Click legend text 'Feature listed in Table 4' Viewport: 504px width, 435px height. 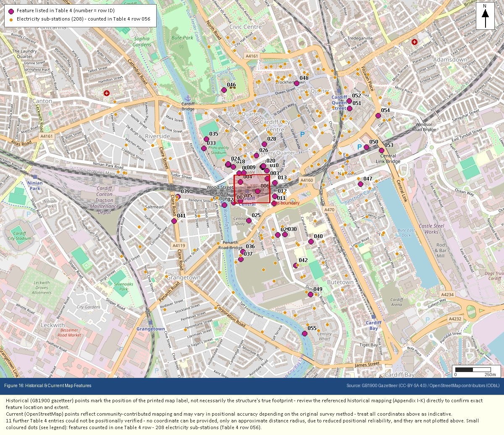pos(66,10)
